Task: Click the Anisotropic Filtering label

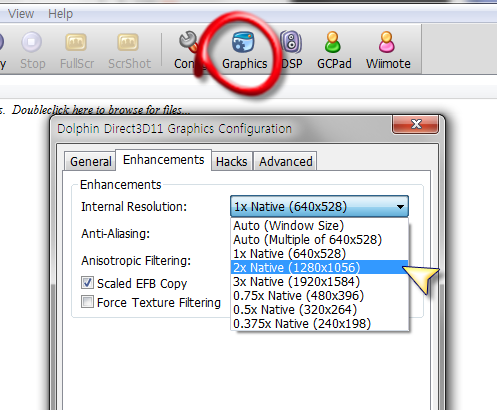Action: (x=136, y=261)
